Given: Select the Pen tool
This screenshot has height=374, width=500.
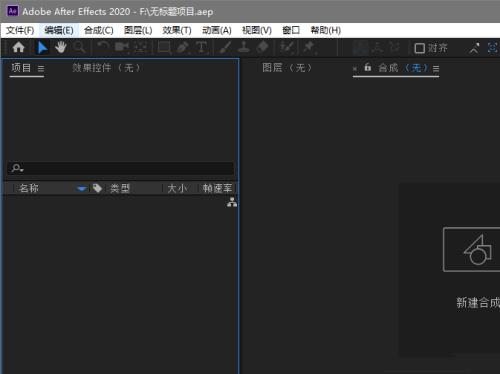Looking at the screenshot, I should click(182, 47).
